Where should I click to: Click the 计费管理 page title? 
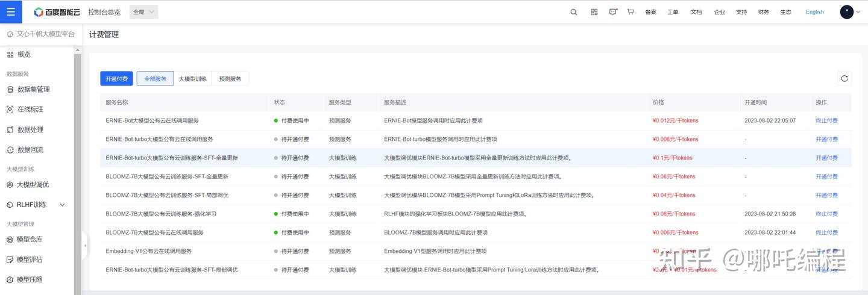104,34
